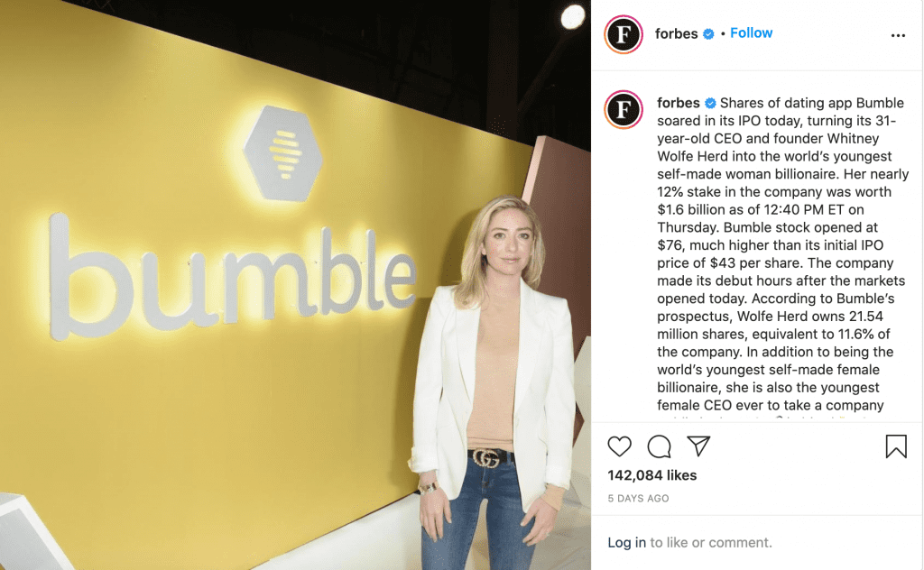Click the verified badge in the caption
Image resolution: width=924 pixels, height=570 pixels.
click(x=710, y=103)
